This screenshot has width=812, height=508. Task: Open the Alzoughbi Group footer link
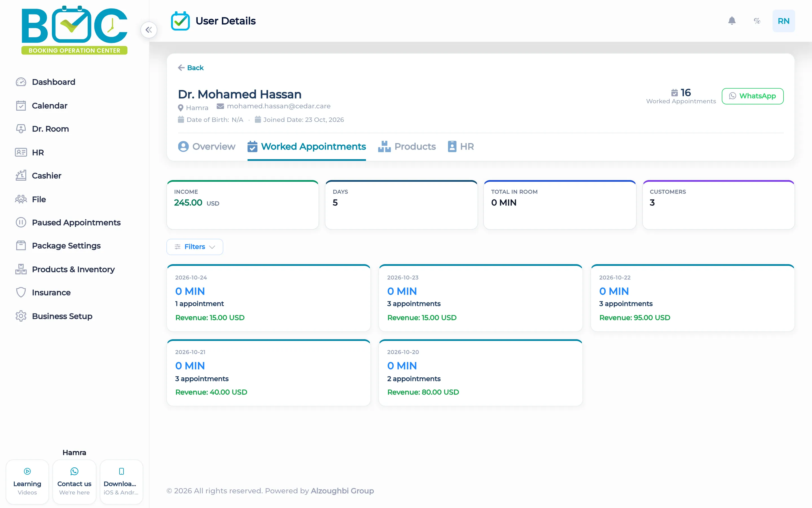pyautogui.click(x=342, y=491)
